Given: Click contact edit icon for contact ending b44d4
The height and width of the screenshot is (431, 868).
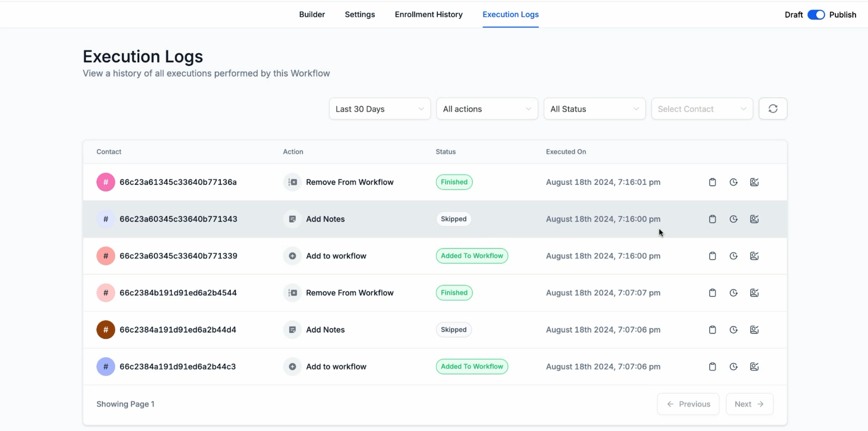Looking at the screenshot, I should [754, 330].
